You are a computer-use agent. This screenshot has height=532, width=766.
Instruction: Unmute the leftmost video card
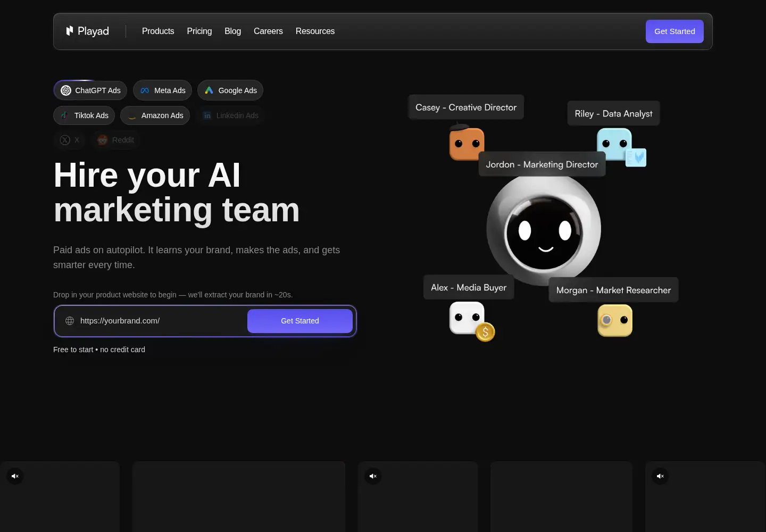click(x=15, y=476)
